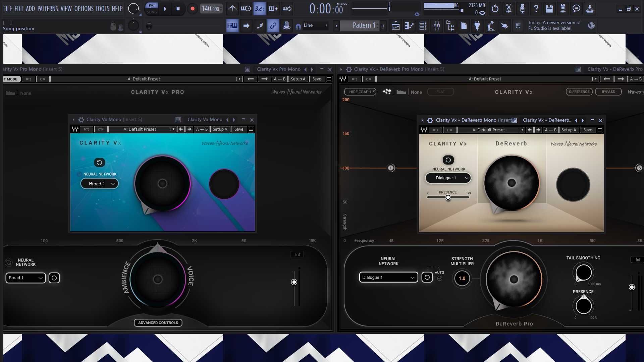Toggle loop recording
The width and height of the screenshot is (644, 362).
[287, 9]
